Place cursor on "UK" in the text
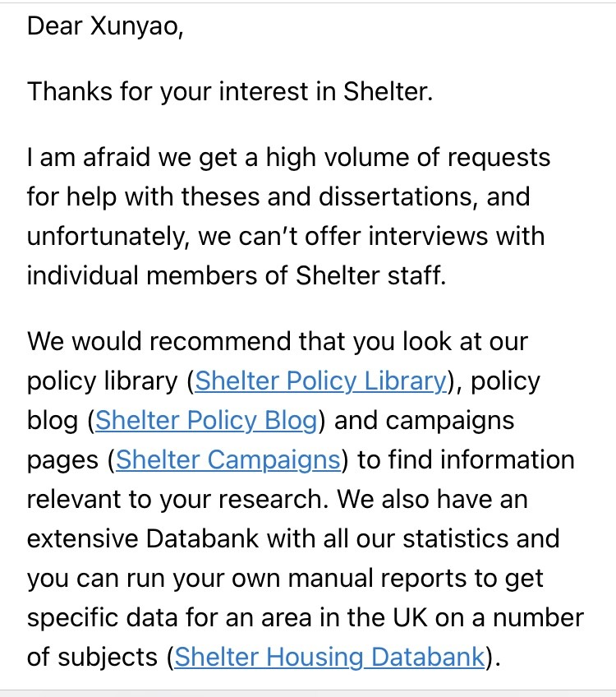 [408, 617]
